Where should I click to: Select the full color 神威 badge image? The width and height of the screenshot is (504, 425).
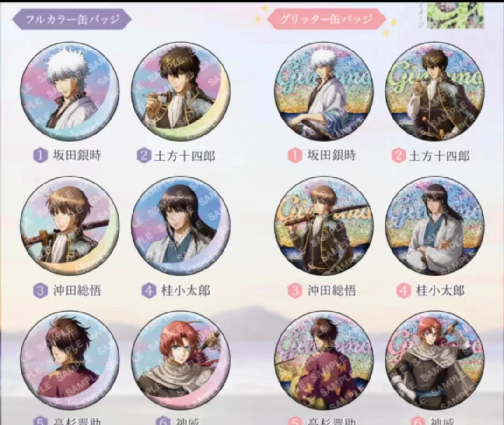click(x=181, y=361)
